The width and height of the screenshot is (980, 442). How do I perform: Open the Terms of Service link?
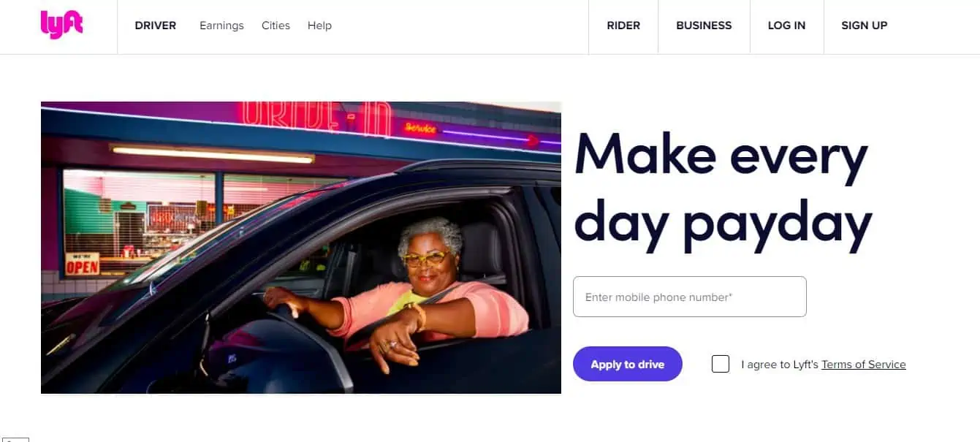[864, 365]
